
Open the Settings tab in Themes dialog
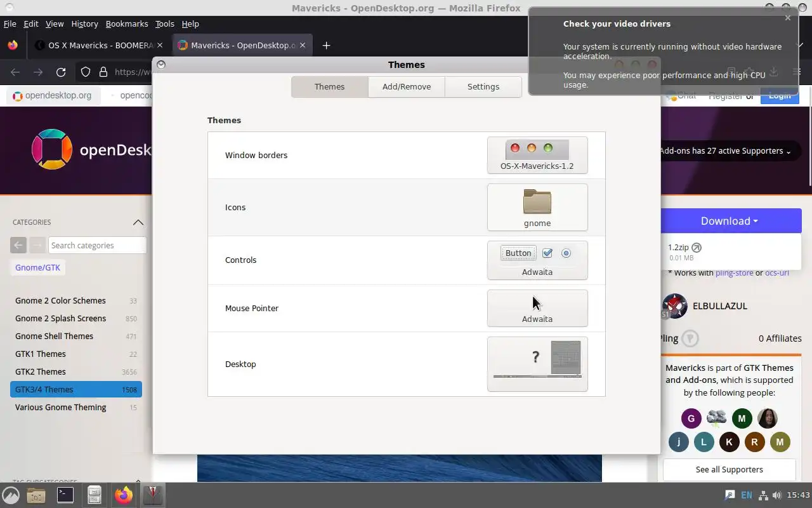483,86
